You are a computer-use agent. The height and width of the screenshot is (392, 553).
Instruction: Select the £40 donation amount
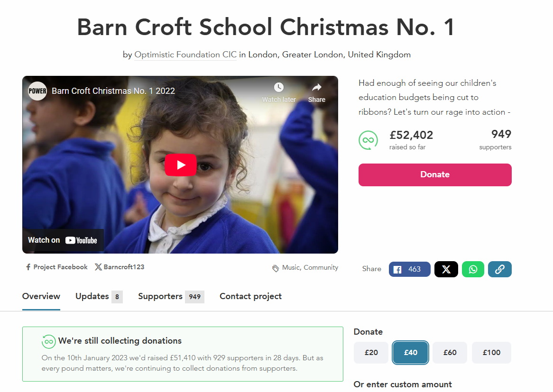(x=411, y=353)
